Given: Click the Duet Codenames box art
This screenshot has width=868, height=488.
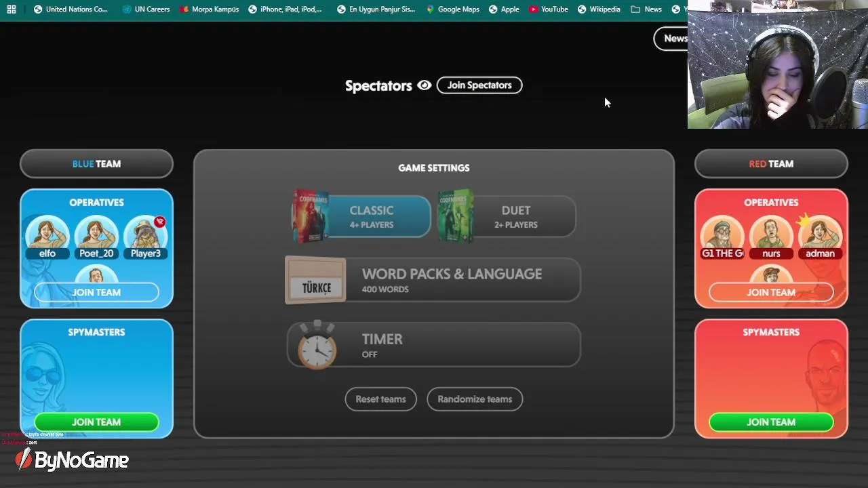Looking at the screenshot, I should pos(455,216).
